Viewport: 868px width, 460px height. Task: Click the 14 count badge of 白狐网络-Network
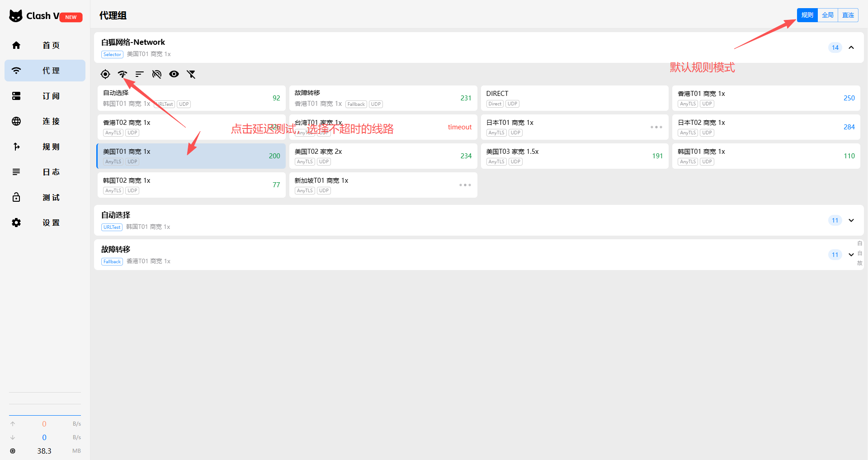(x=835, y=47)
